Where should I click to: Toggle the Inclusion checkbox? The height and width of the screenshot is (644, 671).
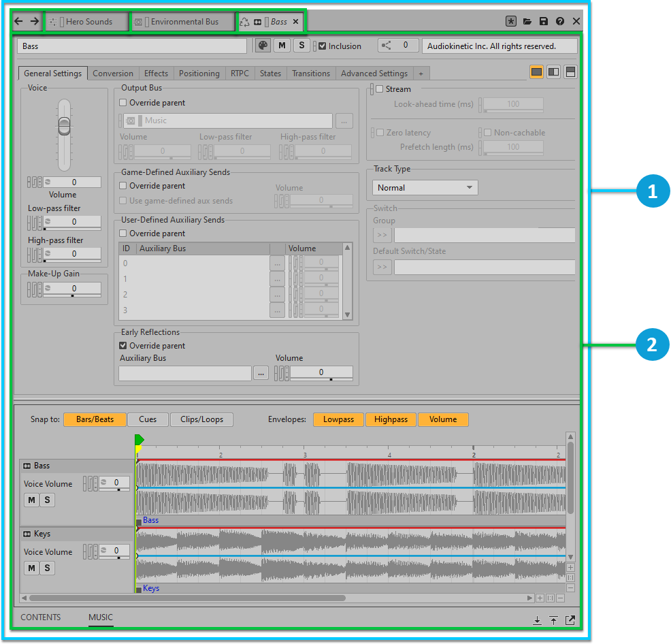pyautogui.click(x=323, y=46)
